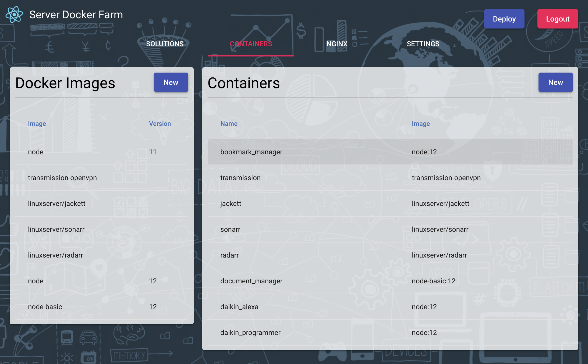Open the document_manager container row
This screenshot has width=588, height=364.
tap(390, 281)
